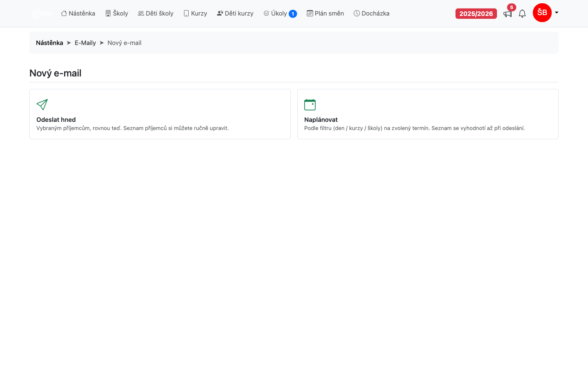Viewport: 588px width, 368px height.
Task: Click the calendar grid icon beside Plán směn
Action: point(310,13)
